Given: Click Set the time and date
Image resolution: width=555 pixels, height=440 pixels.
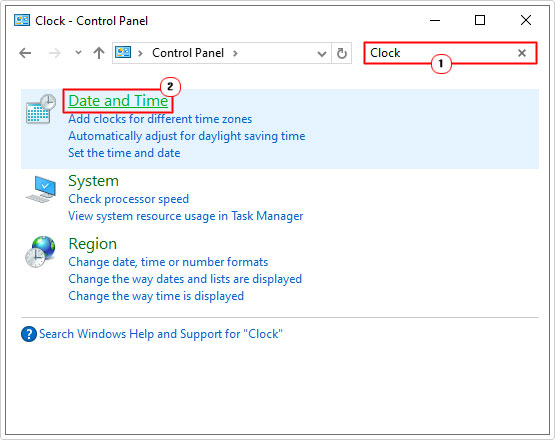Looking at the screenshot, I should coord(124,153).
